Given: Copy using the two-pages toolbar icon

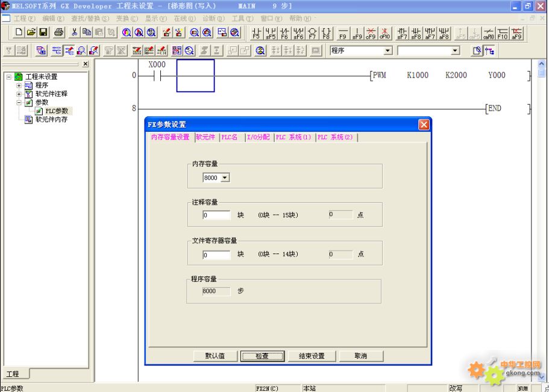Looking at the screenshot, I should click(x=87, y=33).
